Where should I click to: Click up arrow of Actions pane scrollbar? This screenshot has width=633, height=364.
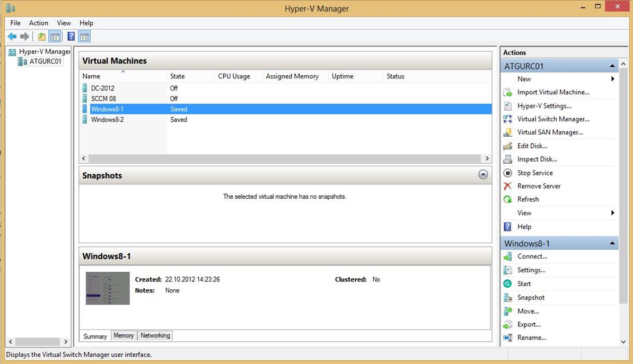[623, 64]
